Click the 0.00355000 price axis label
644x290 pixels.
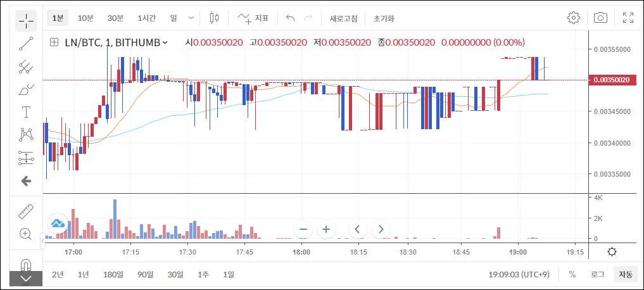click(612, 49)
